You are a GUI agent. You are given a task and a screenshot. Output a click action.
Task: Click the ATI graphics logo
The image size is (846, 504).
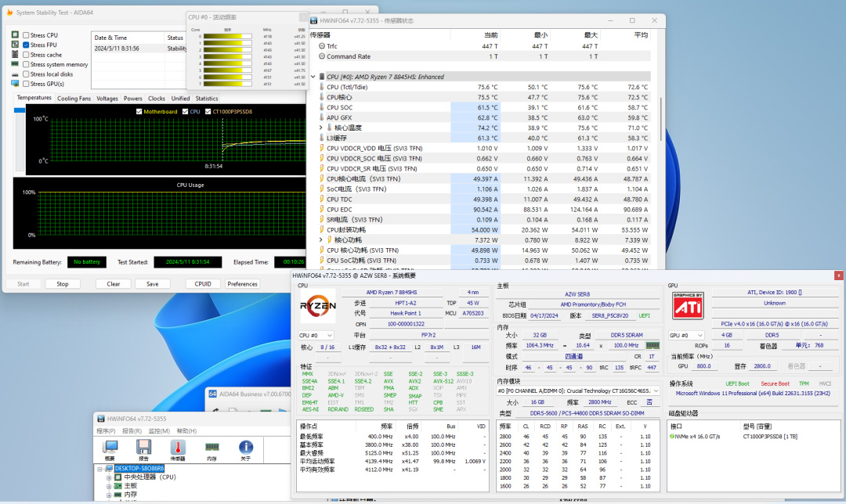(x=689, y=305)
